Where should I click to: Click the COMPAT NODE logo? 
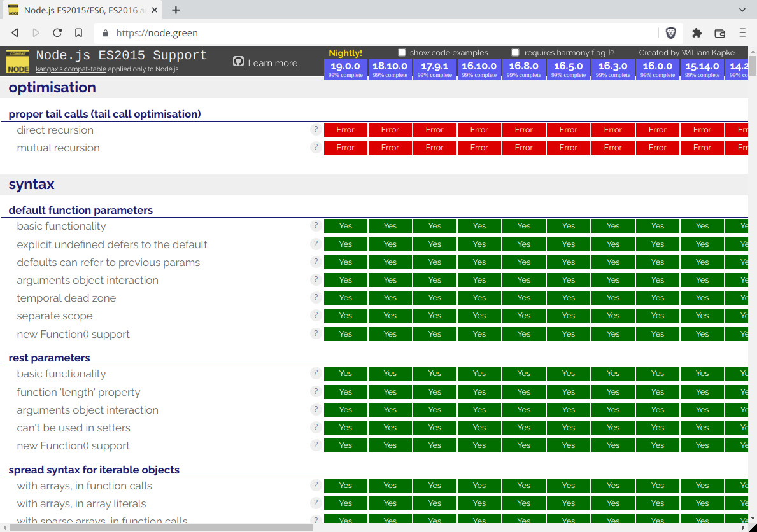17,62
